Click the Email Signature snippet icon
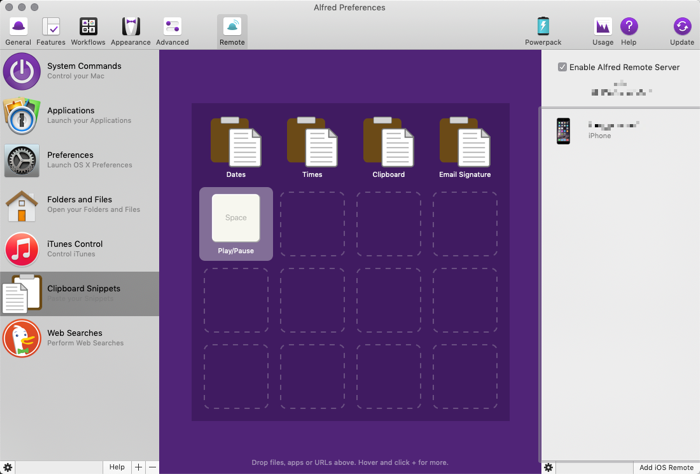The image size is (700, 474). click(x=465, y=142)
